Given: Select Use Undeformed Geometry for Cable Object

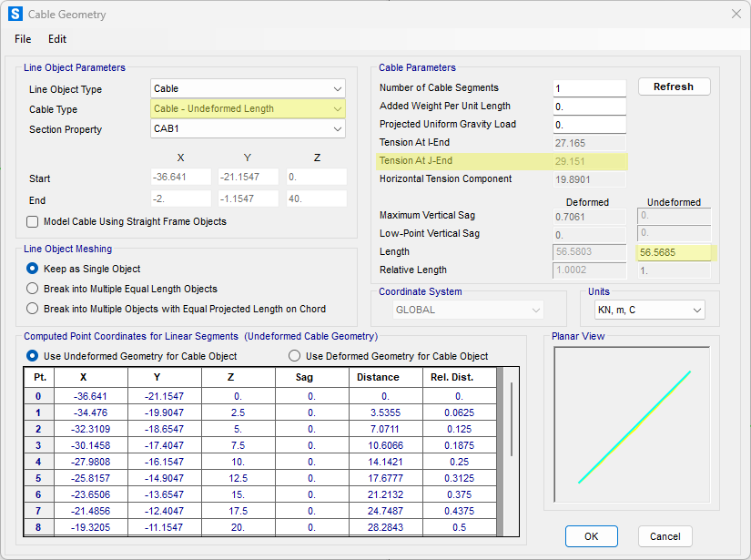Looking at the screenshot, I should pyautogui.click(x=33, y=356).
